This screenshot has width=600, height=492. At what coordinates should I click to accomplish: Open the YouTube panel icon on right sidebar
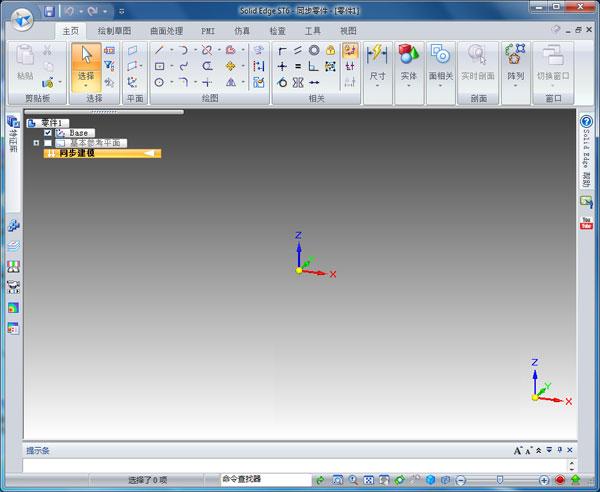(x=586, y=223)
